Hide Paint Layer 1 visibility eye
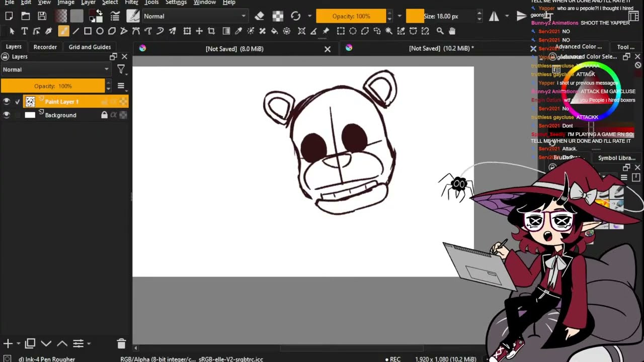Screen dimensions: 644x362 (6, 102)
